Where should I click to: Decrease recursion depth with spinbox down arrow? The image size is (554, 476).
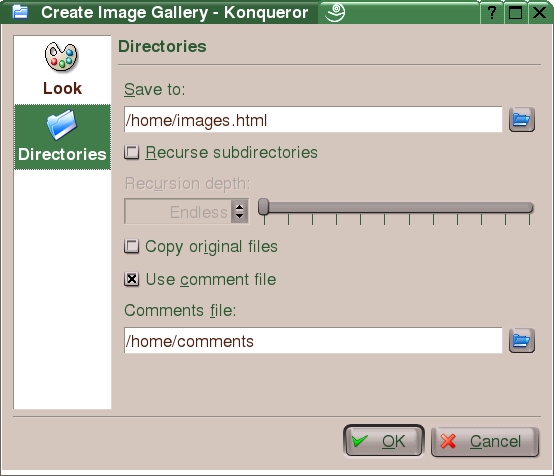(x=240, y=216)
